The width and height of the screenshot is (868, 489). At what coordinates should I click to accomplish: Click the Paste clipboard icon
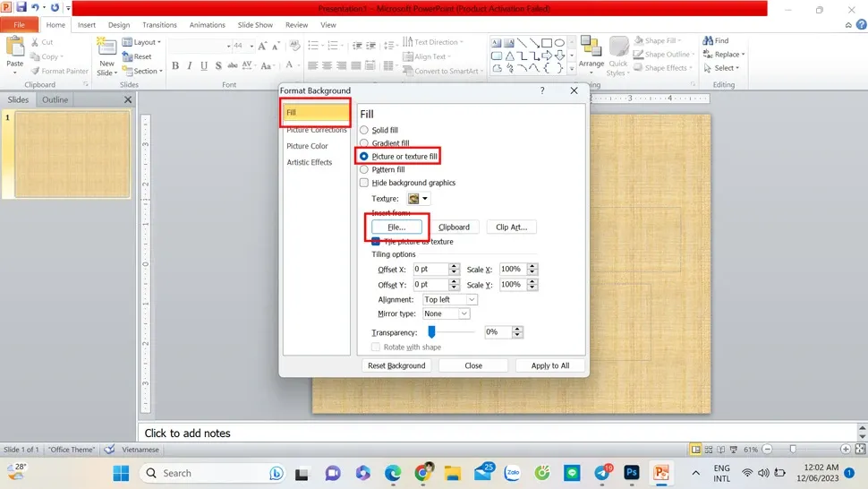tap(15, 47)
